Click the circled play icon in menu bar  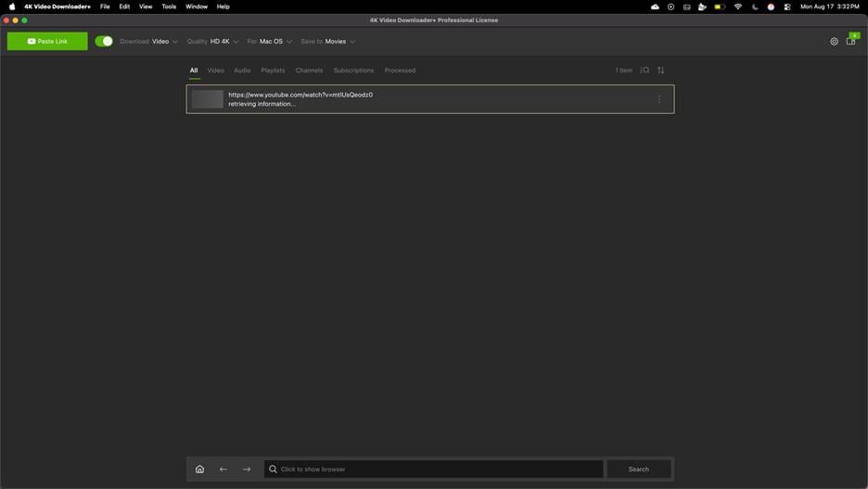tap(670, 6)
